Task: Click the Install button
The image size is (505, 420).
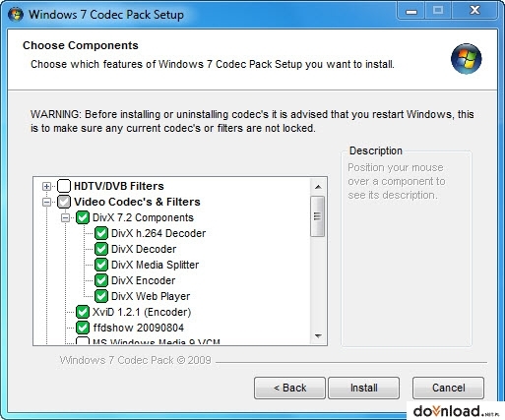Action: pyautogui.click(x=364, y=388)
